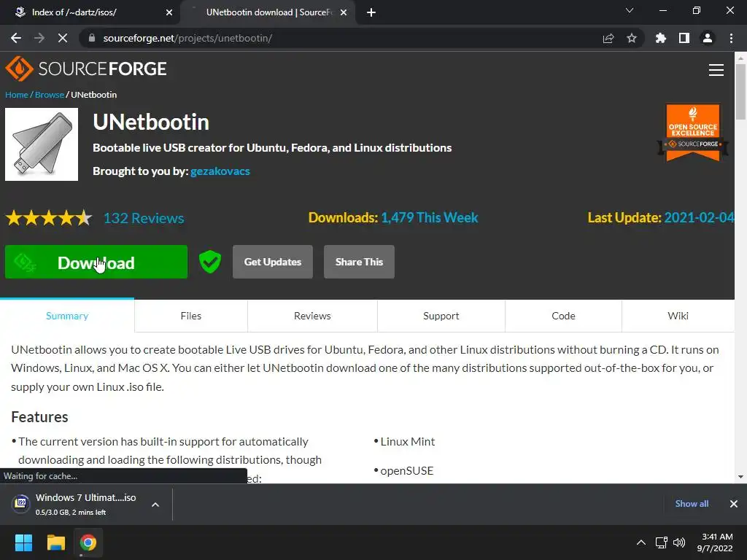This screenshot has width=747, height=560.
Task: Click the ISO file icon in downloads bar
Action: tap(21, 503)
